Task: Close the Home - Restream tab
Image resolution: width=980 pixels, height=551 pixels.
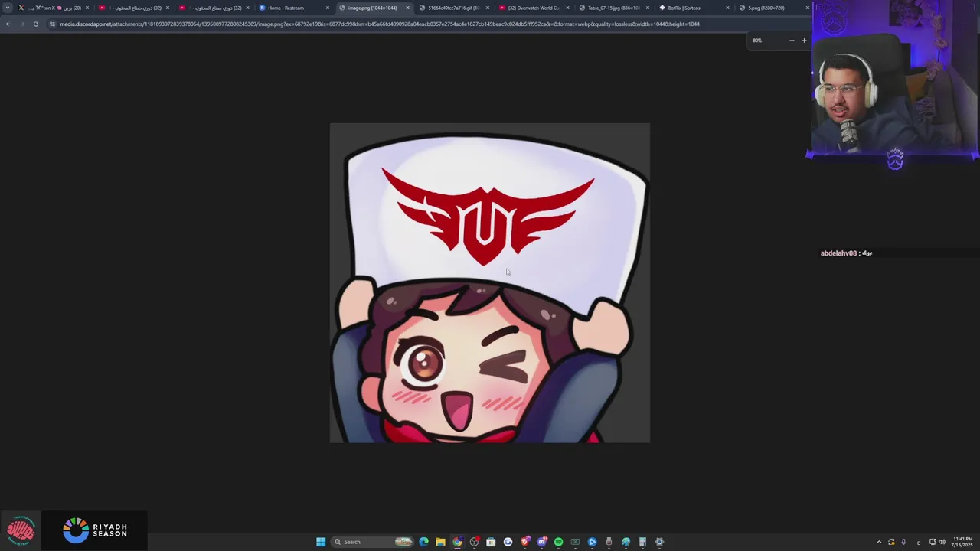Action: click(328, 8)
